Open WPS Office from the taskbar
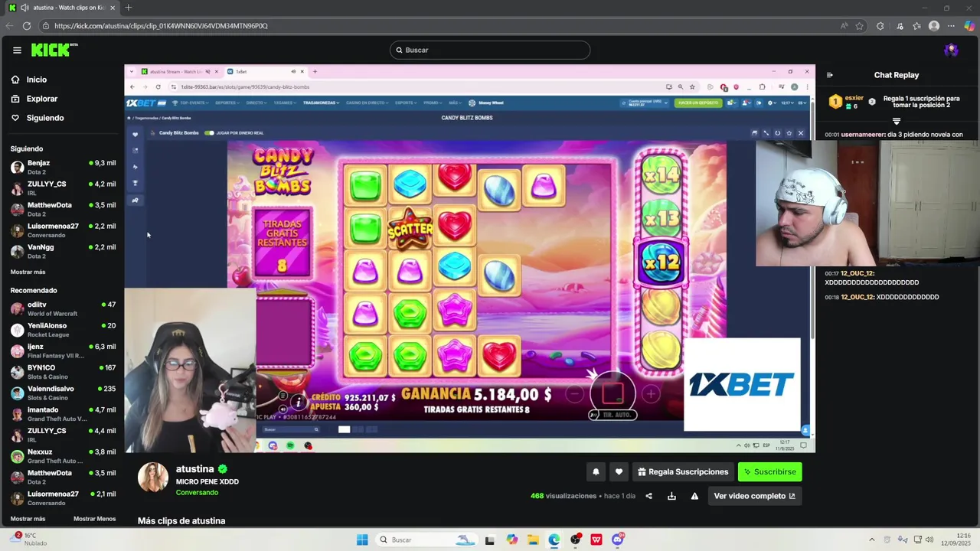The width and height of the screenshot is (980, 551). tap(596, 540)
